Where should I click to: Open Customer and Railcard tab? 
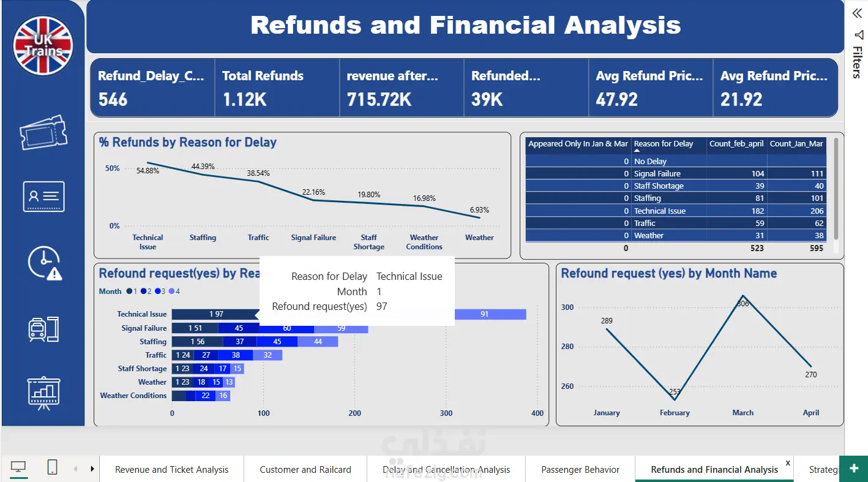[x=305, y=470]
